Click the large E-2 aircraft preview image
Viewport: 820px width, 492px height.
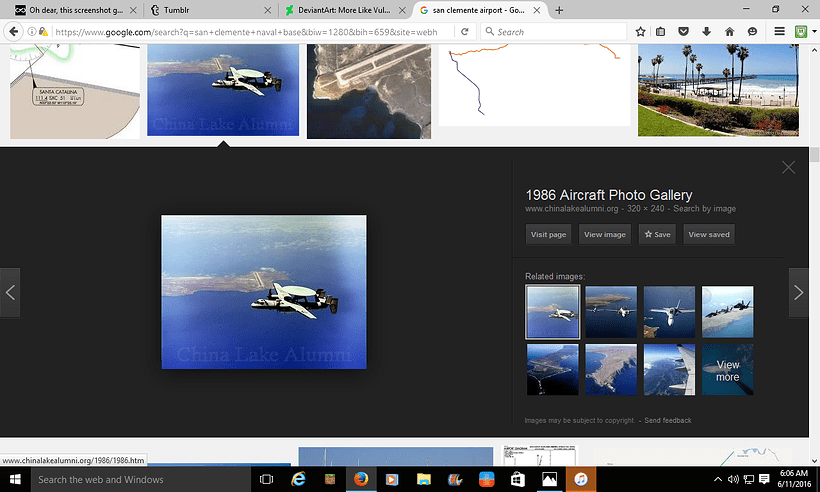[x=264, y=292]
